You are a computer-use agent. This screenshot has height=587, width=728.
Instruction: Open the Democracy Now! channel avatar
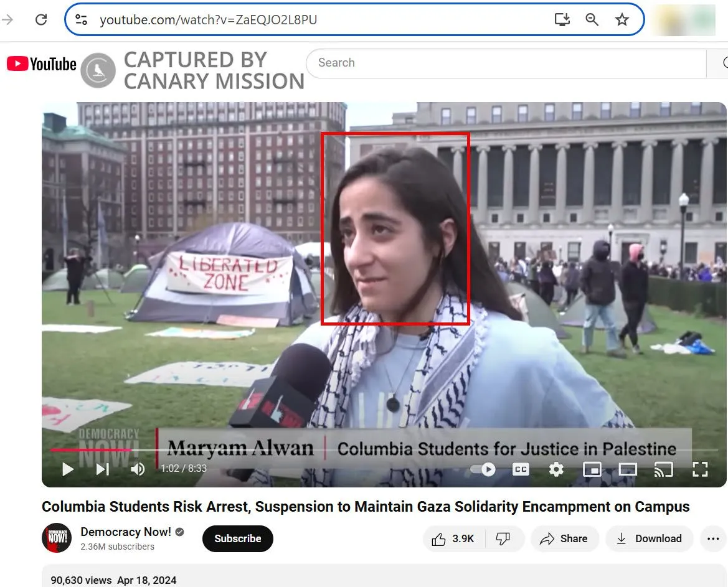(x=57, y=538)
